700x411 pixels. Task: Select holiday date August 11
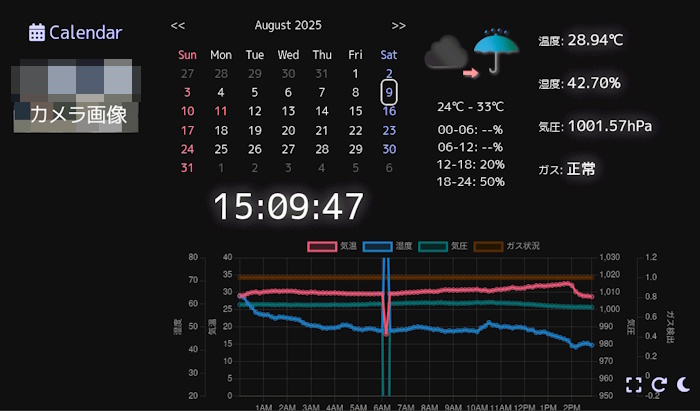[x=221, y=111]
